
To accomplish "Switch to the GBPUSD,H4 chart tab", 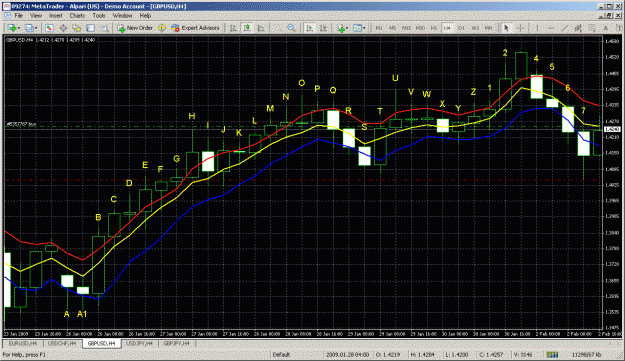I will (102, 343).
